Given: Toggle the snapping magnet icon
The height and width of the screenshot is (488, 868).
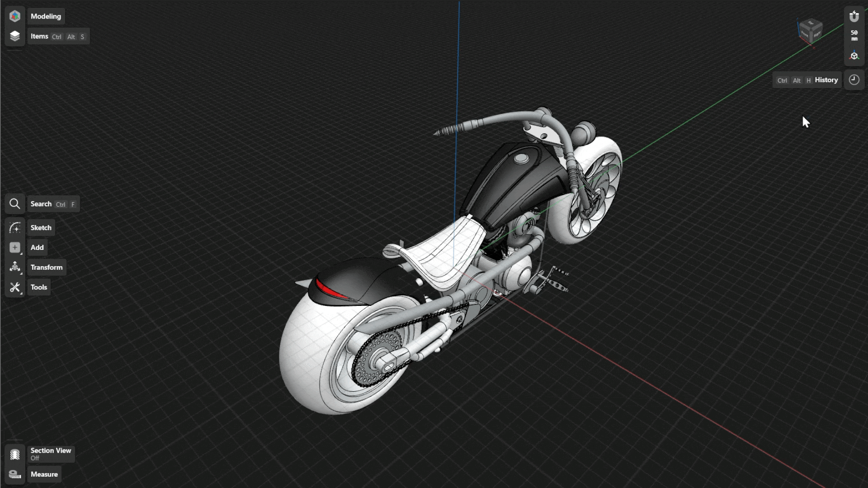Looking at the screenshot, I should pos(854,17).
